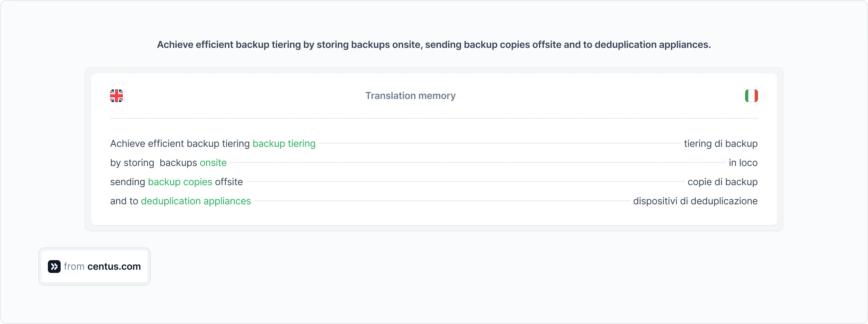
Task: Open the centus.com link
Action: [114, 266]
